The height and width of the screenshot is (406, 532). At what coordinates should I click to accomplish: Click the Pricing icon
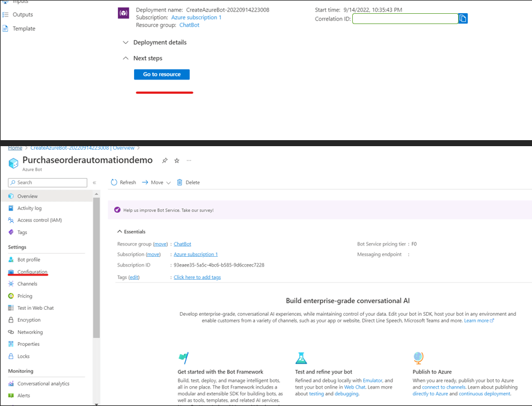coord(11,296)
